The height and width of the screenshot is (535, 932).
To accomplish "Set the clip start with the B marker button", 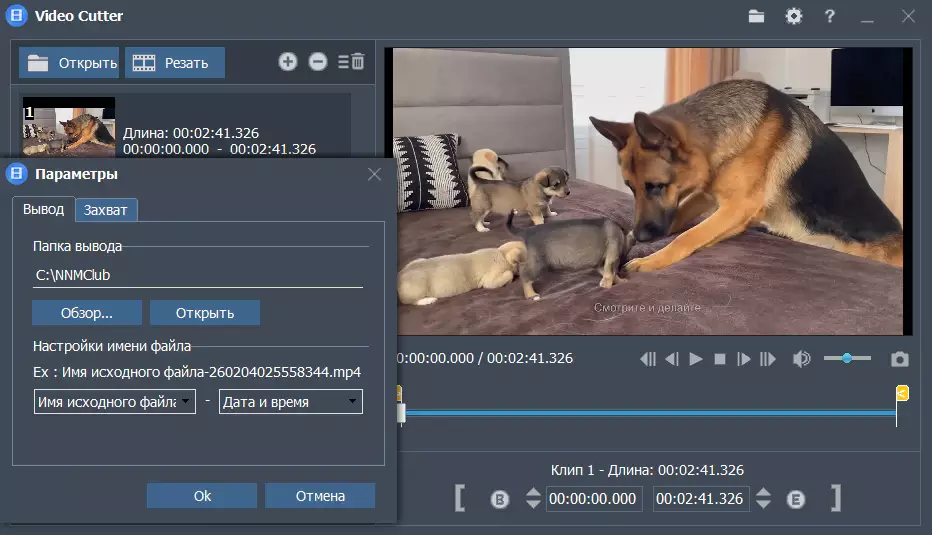I will (500, 499).
